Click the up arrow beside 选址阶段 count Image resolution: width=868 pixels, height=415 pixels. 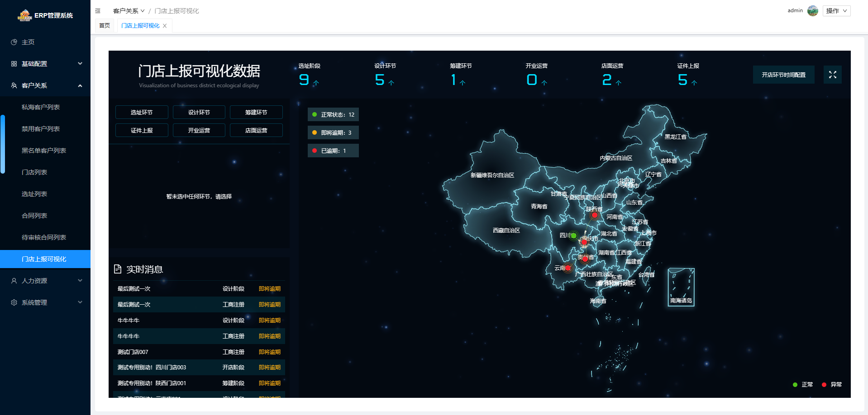pos(316,83)
